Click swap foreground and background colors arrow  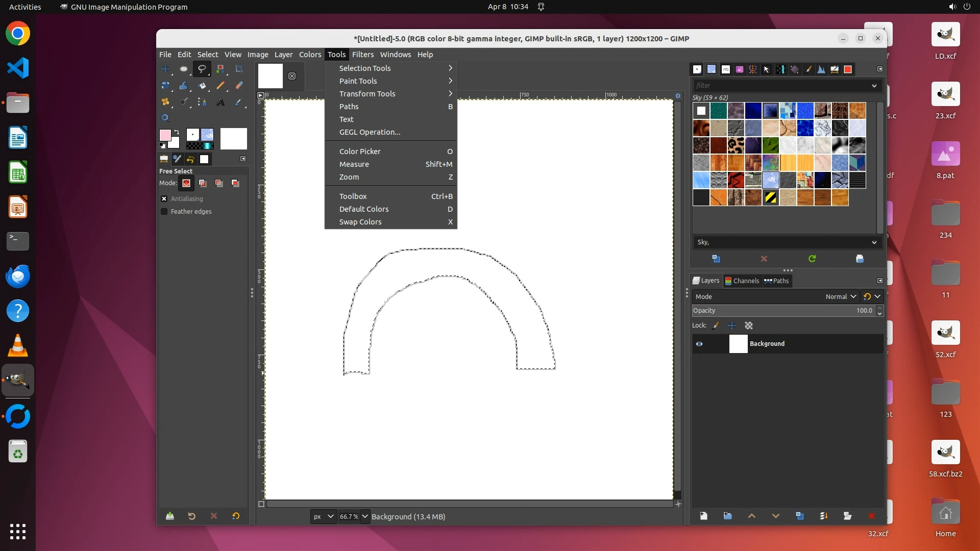click(177, 132)
